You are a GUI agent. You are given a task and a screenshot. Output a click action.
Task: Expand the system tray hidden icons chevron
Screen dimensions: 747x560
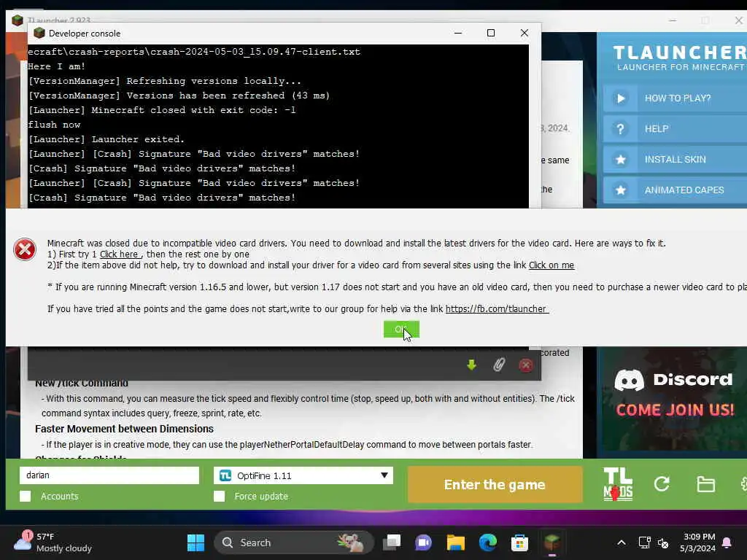click(x=622, y=542)
